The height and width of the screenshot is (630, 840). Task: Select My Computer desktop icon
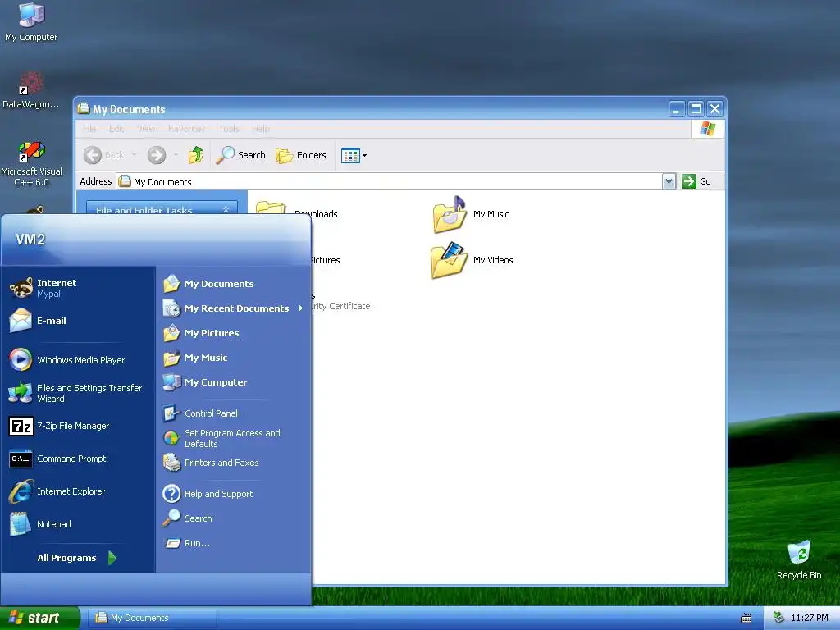[x=31, y=22]
